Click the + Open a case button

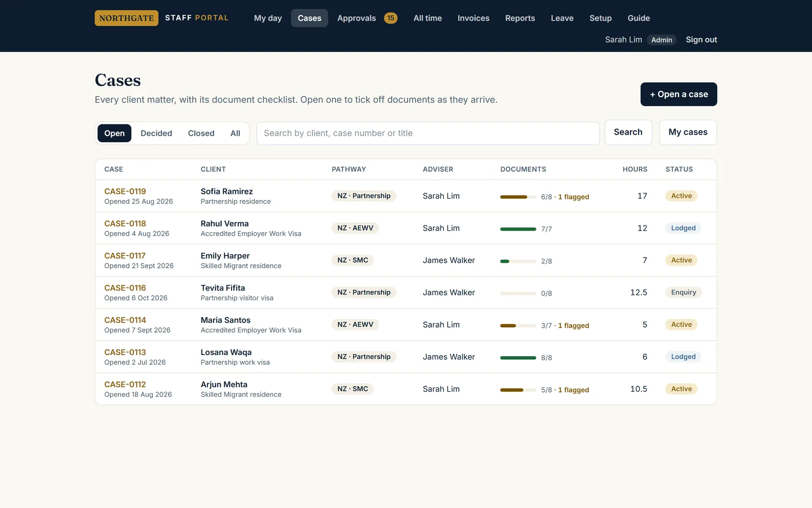pos(679,94)
